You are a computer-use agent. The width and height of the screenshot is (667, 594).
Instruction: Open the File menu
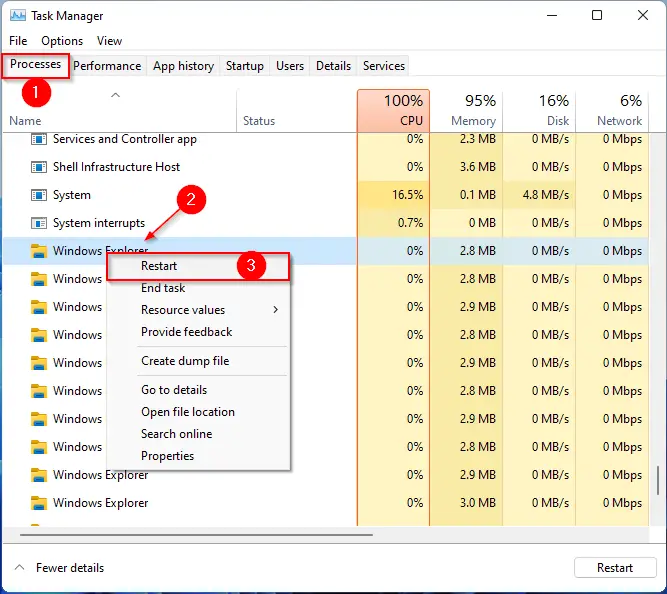[x=18, y=41]
